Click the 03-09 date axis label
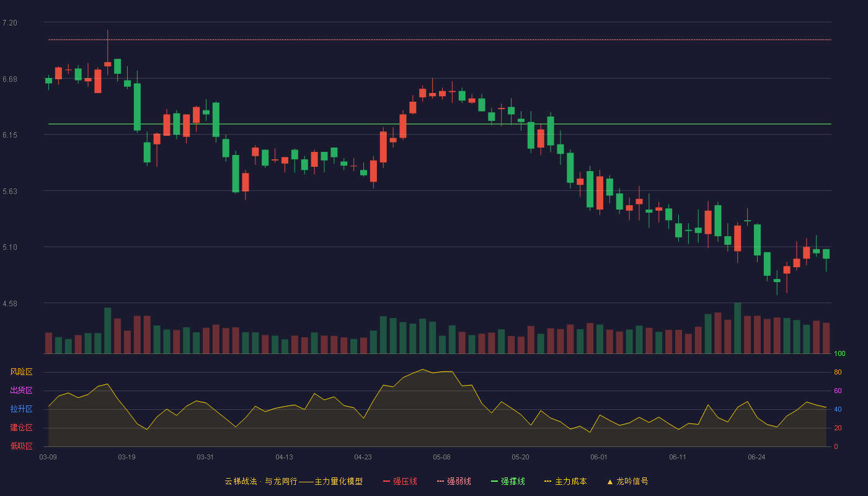The height and width of the screenshot is (496, 868). (x=48, y=457)
